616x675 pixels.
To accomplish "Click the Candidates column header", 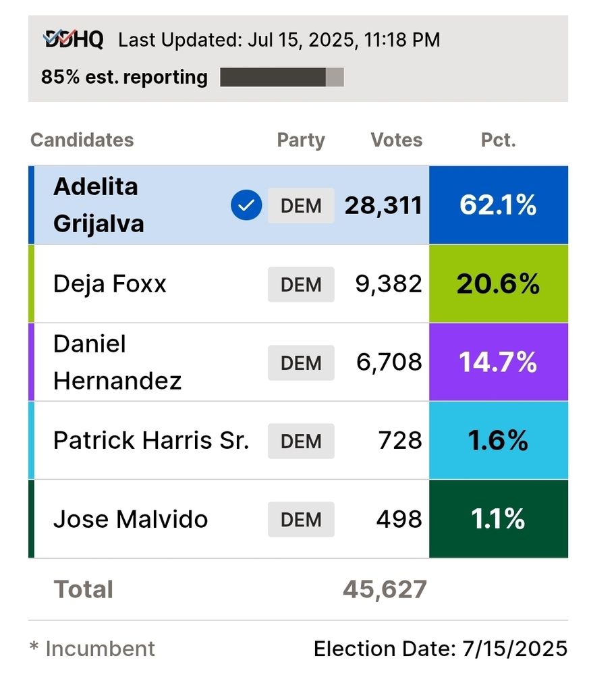I will point(82,140).
